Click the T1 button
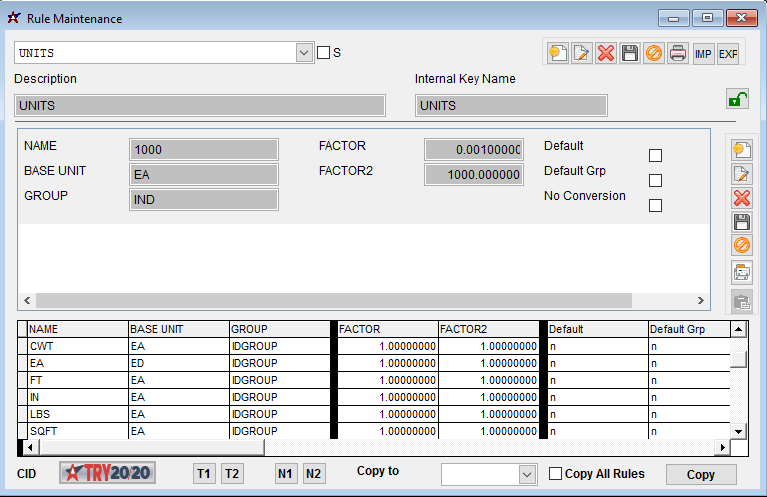The image size is (767, 497). tap(204, 474)
